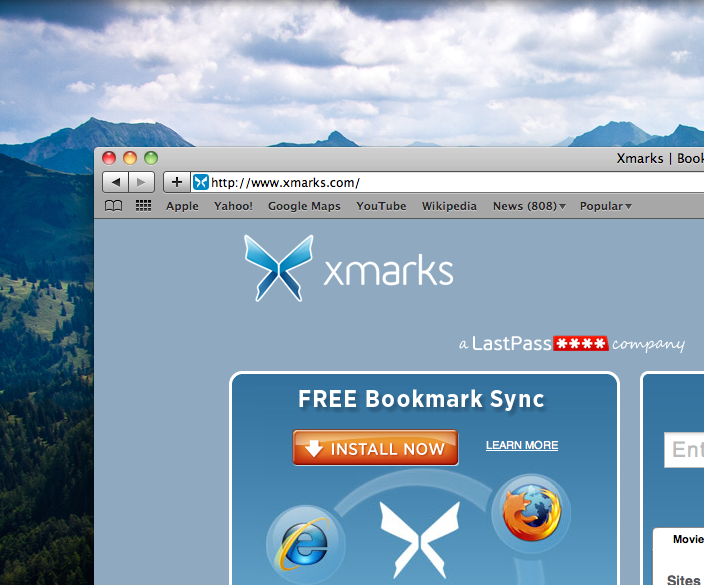Viewport: 704px width, 585px height.
Task: Click the Internet Explorer icon
Action: tap(305, 543)
